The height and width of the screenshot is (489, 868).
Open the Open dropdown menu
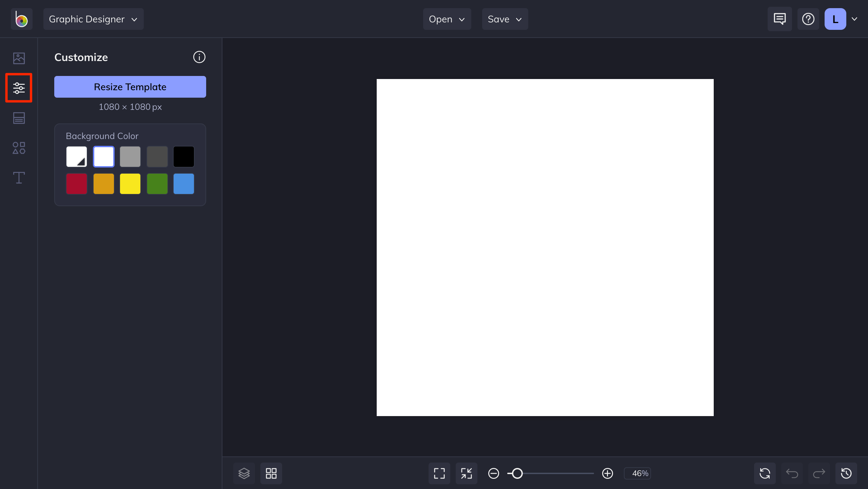pyautogui.click(x=447, y=19)
